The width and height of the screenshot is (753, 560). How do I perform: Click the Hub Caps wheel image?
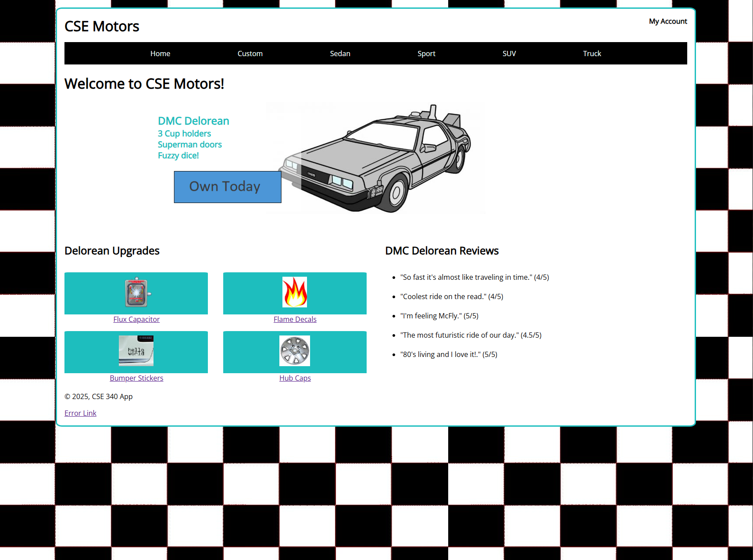tap(295, 351)
